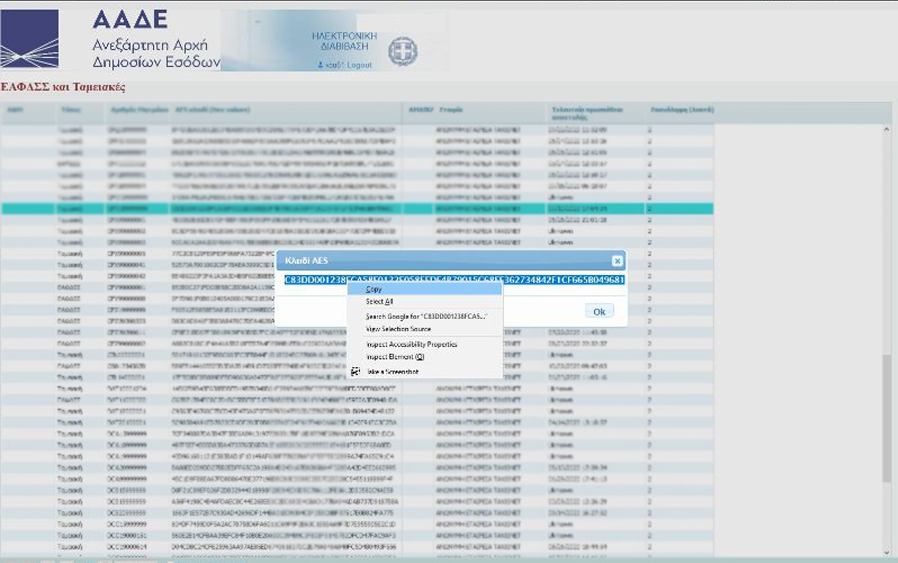This screenshot has width=898, height=563.
Task: Click the table scrollbar up arrow
Action: tap(886, 130)
